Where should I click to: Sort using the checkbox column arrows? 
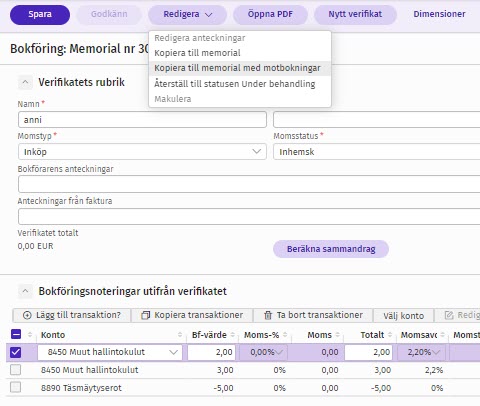[30, 335]
